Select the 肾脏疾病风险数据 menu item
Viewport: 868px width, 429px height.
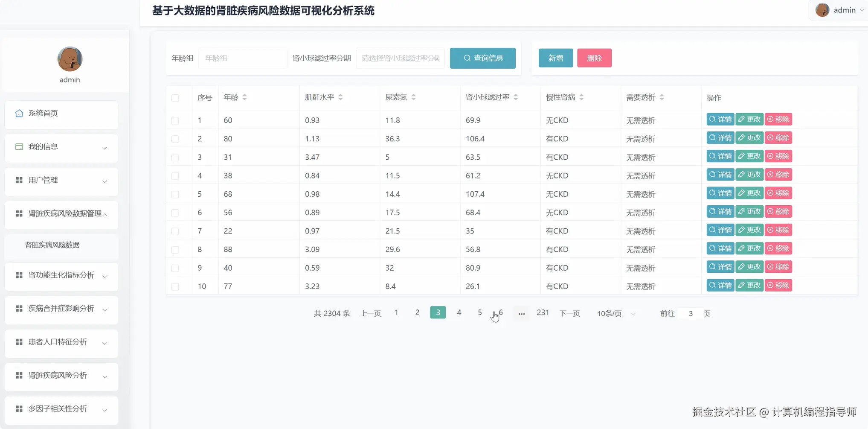click(x=53, y=245)
